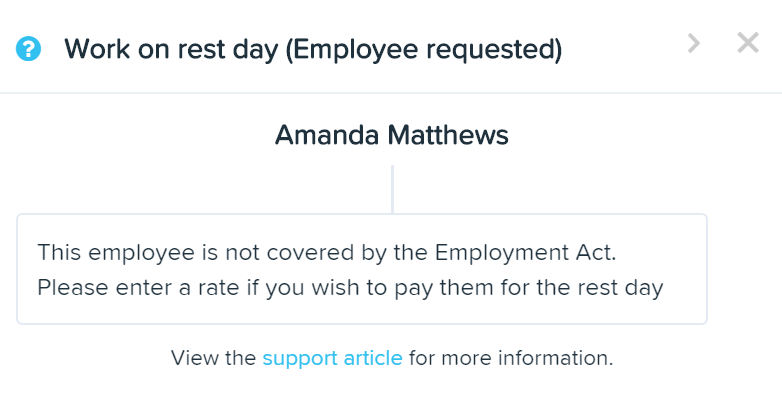Image resolution: width=782 pixels, height=420 pixels.
Task: Close the Work on rest day panel
Action: click(x=748, y=42)
